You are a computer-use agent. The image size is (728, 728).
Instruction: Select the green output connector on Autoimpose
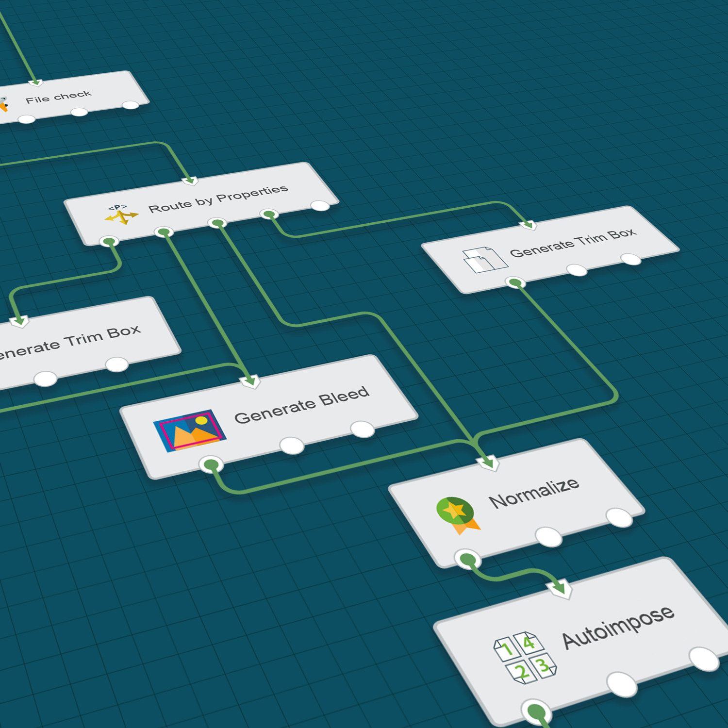click(536, 712)
